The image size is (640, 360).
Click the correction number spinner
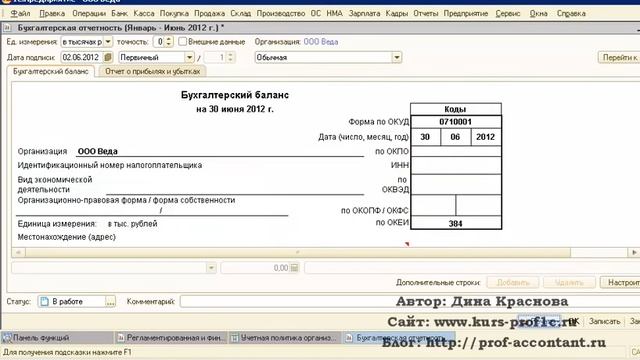tap(231, 57)
